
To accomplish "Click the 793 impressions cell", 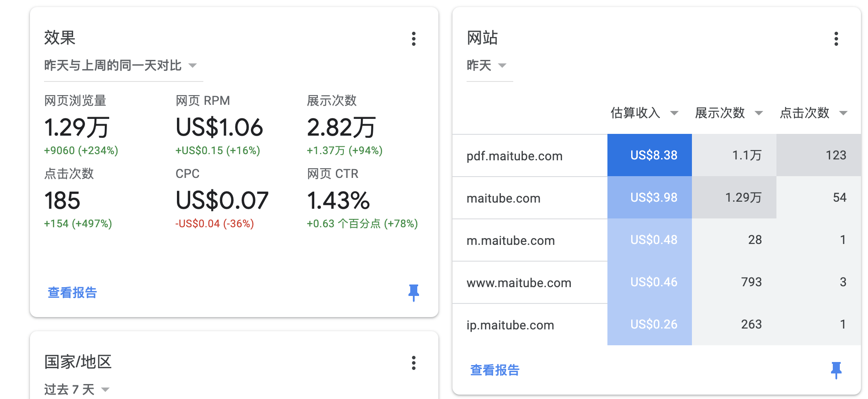I will tap(734, 282).
